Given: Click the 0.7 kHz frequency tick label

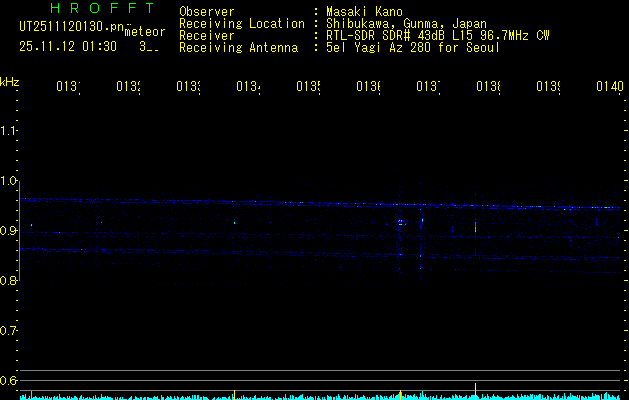Looking at the screenshot, I should (x=9, y=331).
